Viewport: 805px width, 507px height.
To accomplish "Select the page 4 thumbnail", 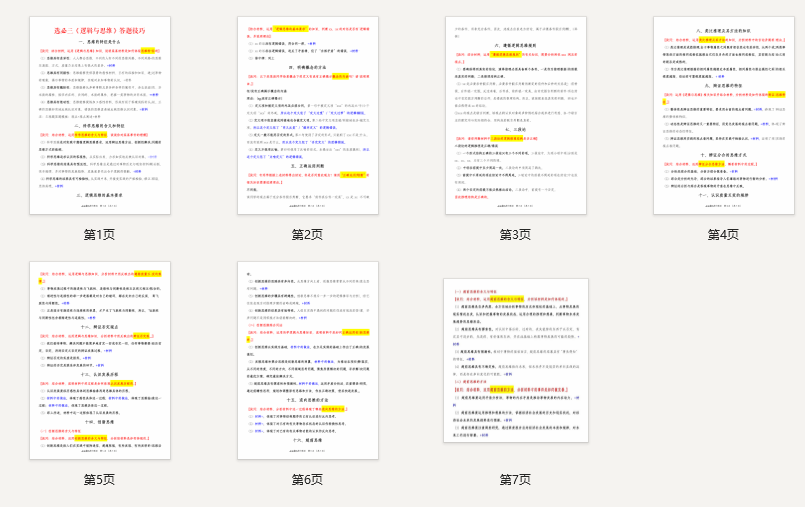I will coord(724,115).
